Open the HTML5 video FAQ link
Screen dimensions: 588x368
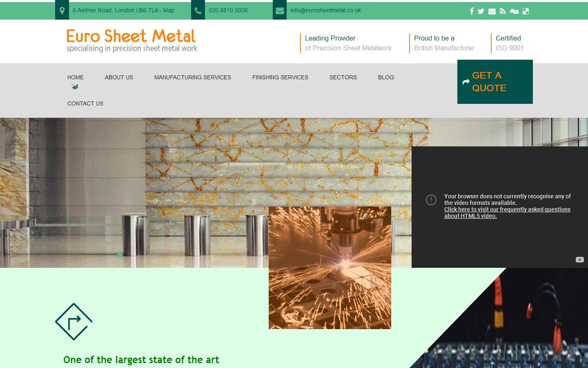507,213
